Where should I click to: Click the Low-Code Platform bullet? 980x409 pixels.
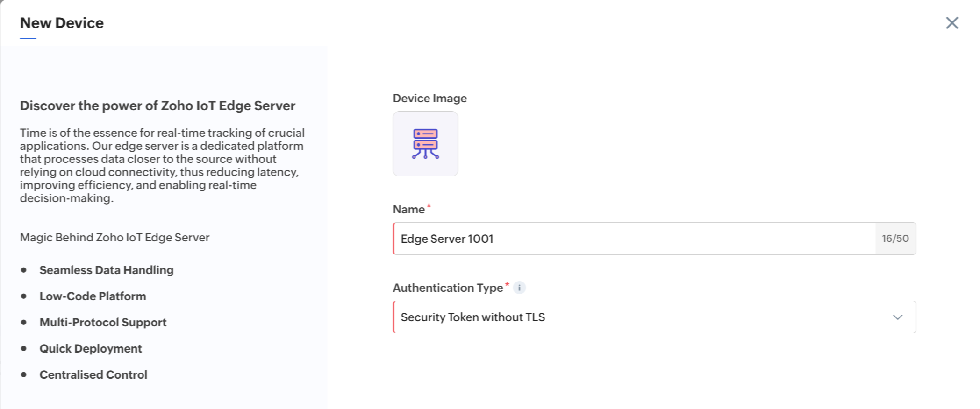point(93,296)
